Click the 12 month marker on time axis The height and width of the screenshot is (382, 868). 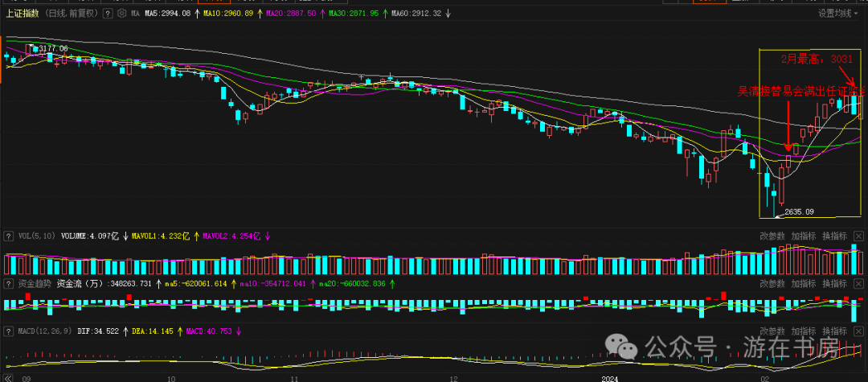[454, 378]
